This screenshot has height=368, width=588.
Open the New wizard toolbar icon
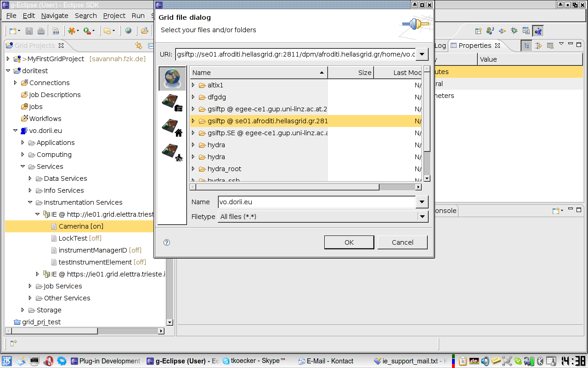[13, 31]
